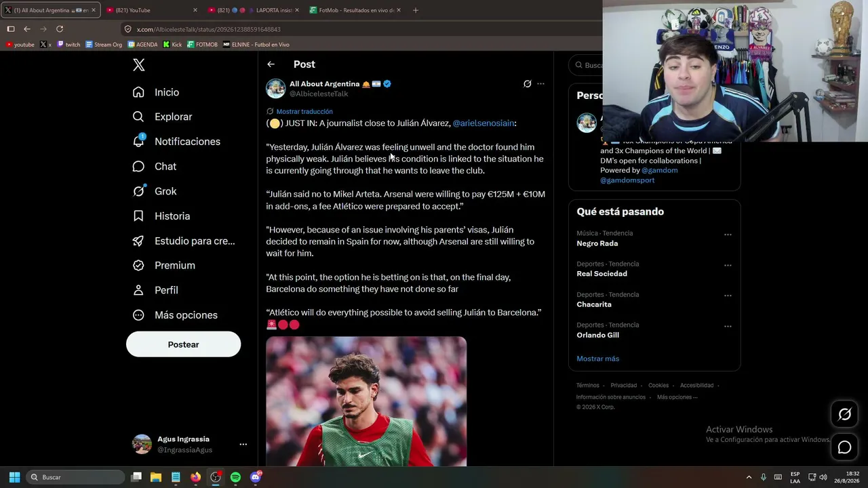Open the Windows Start menu
The image size is (868, 488).
click(x=14, y=477)
